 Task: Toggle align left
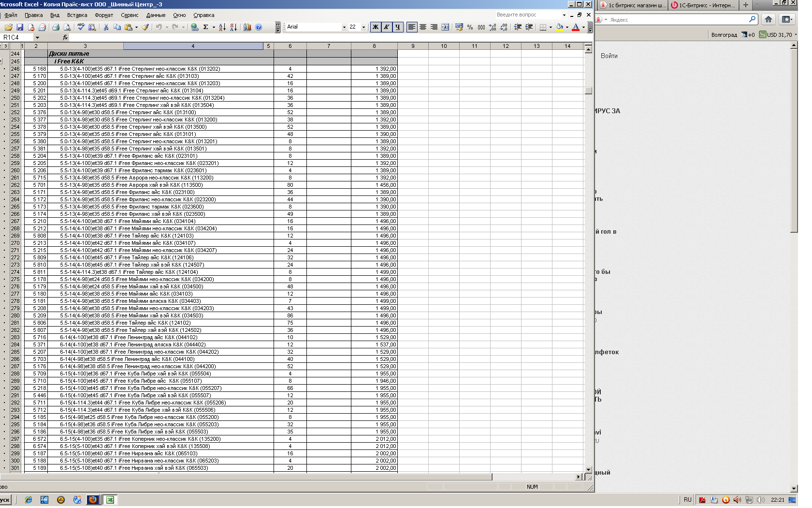[412, 27]
